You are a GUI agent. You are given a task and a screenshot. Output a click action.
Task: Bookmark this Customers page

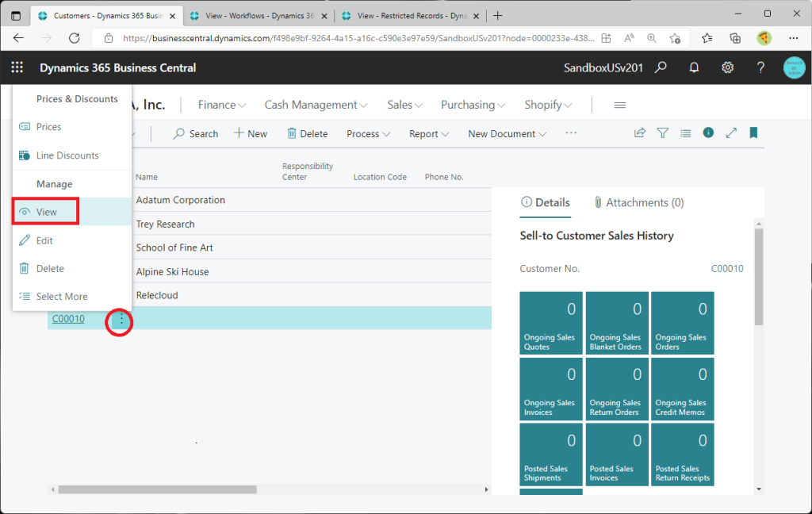(x=753, y=133)
